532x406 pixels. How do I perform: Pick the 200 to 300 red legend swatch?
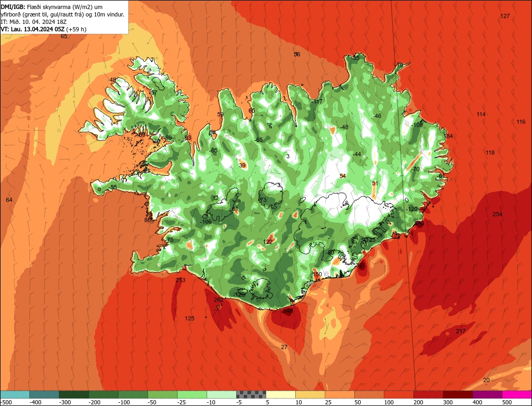click(x=428, y=394)
